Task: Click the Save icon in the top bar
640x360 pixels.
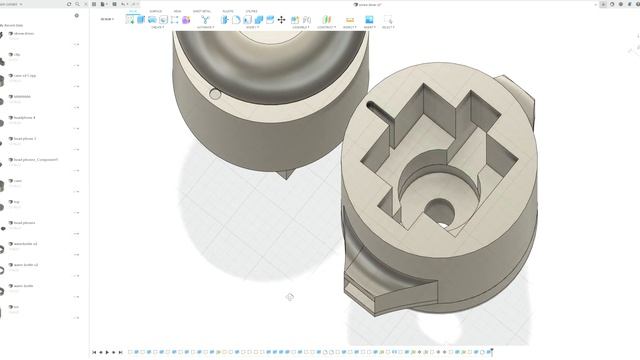Action: click(114, 4)
